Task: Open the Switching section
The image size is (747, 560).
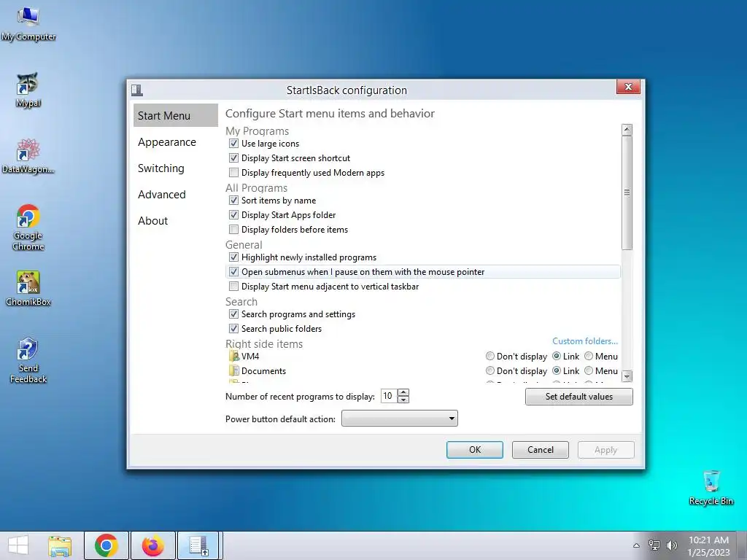Action: coord(161,168)
